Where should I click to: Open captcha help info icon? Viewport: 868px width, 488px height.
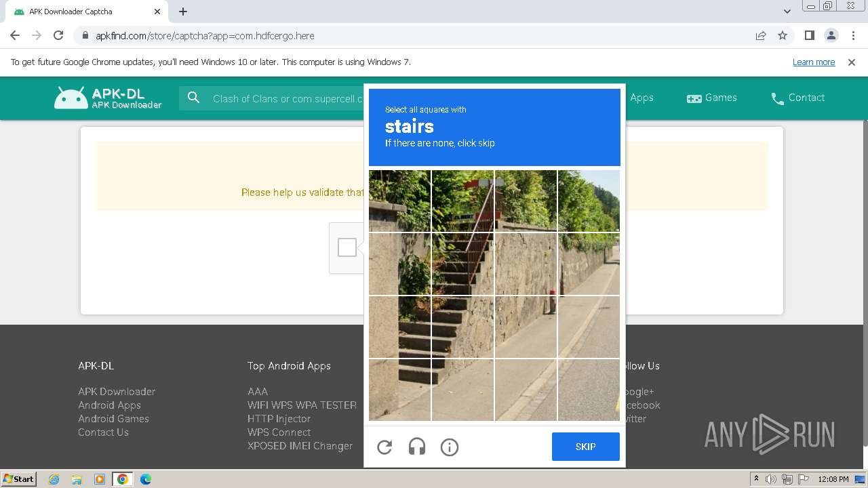[x=450, y=447]
